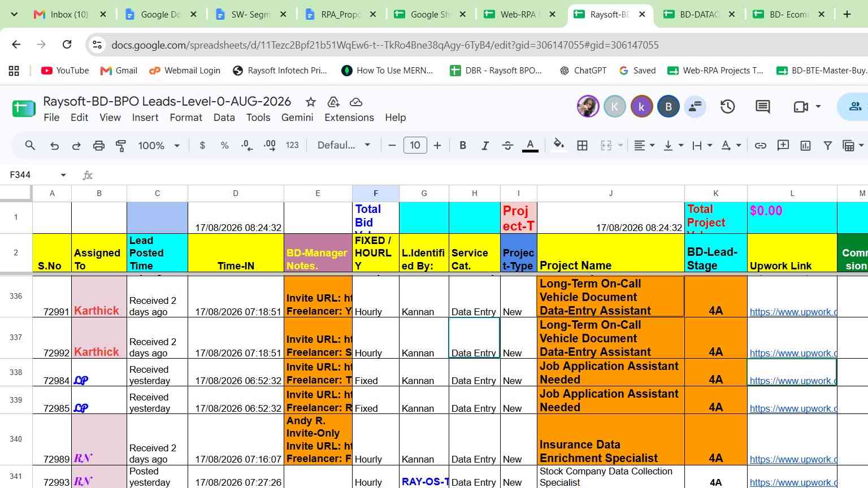The image size is (868, 488).
Task: Expand the Default font dropdown
Action: 344,146
